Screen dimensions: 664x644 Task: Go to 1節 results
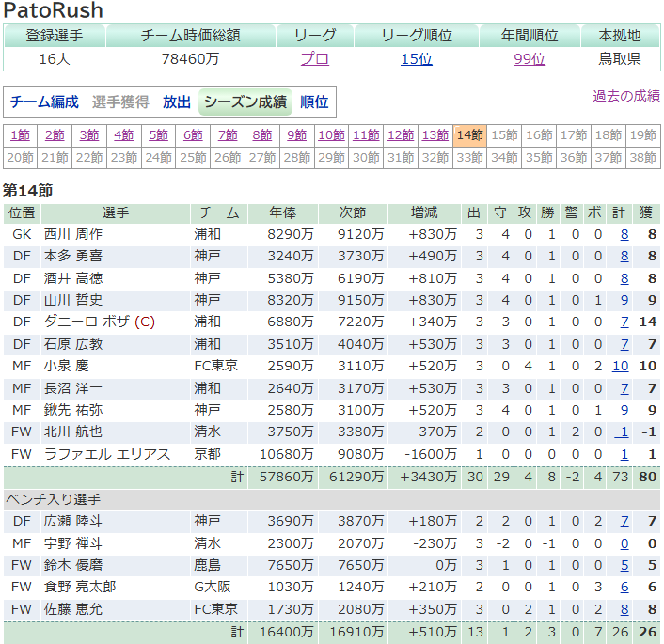coord(21,135)
